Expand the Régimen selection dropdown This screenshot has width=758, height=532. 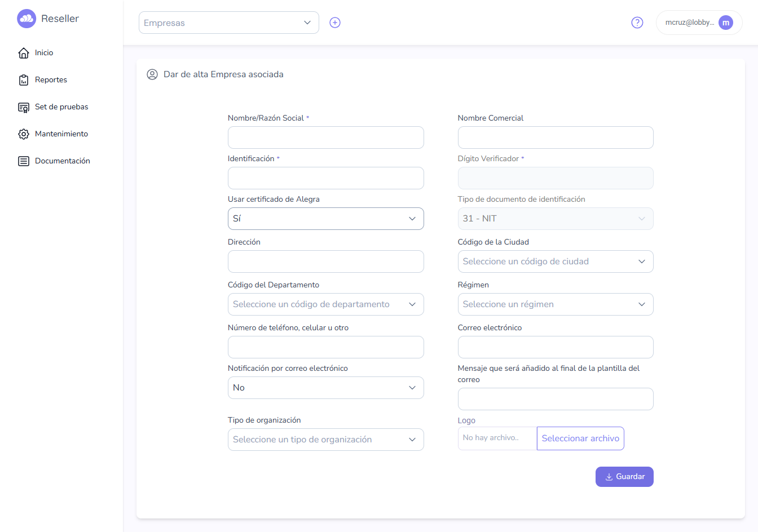[x=556, y=304]
